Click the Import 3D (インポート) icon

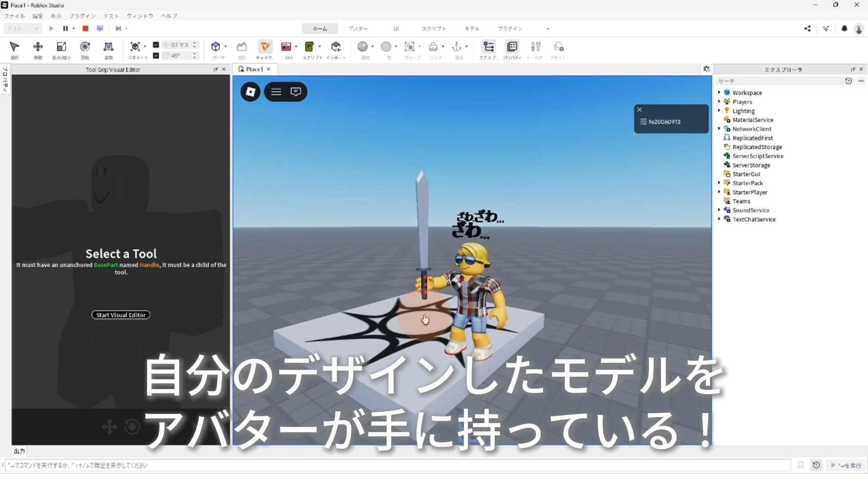click(335, 47)
